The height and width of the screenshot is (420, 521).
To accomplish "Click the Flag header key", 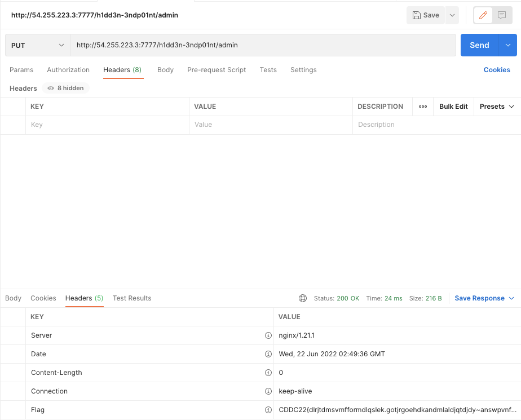I will [38, 410].
